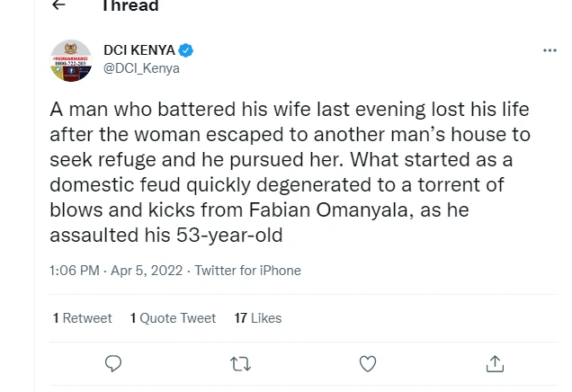Image resolution: width=572 pixels, height=392 pixels.
Task: Click the Thread header title
Action: 130,6
